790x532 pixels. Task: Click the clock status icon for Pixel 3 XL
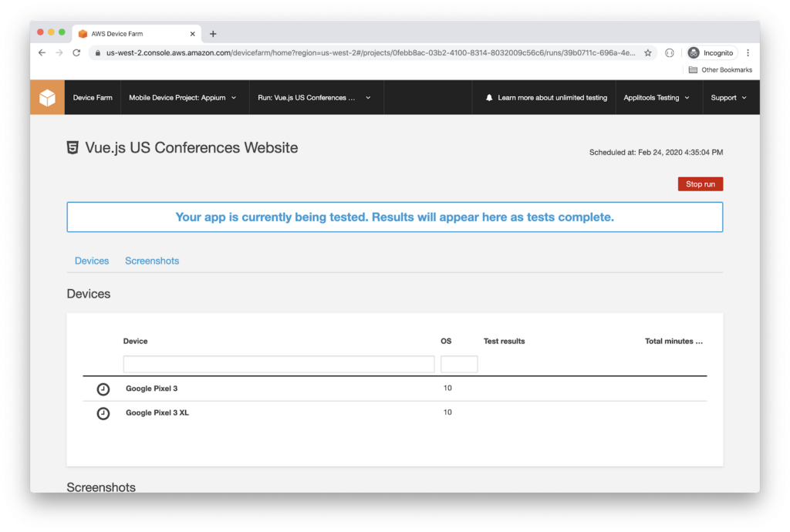coord(103,413)
